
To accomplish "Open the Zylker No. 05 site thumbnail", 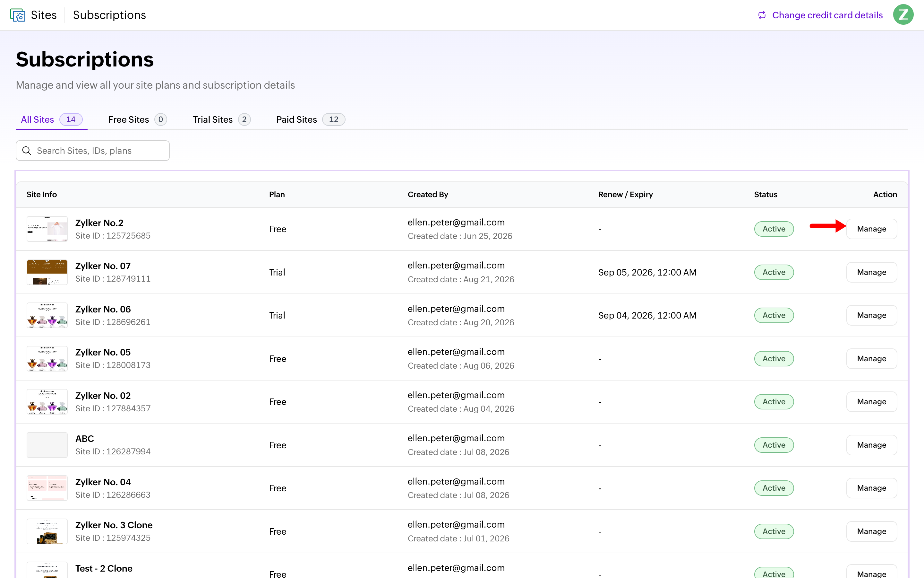I will tap(47, 359).
